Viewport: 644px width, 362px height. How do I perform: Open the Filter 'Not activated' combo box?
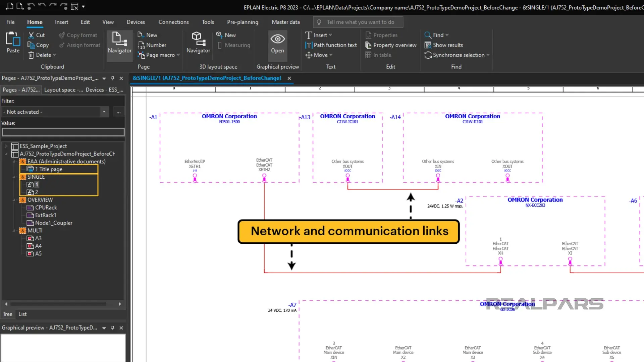point(55,112)
